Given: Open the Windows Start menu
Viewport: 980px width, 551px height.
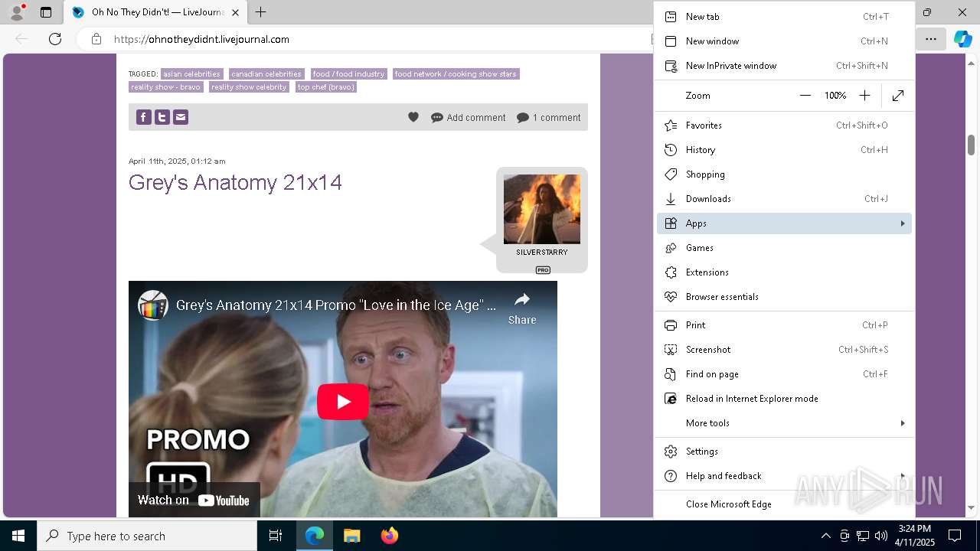Looking at the screenshot, I should pos(18,536).
